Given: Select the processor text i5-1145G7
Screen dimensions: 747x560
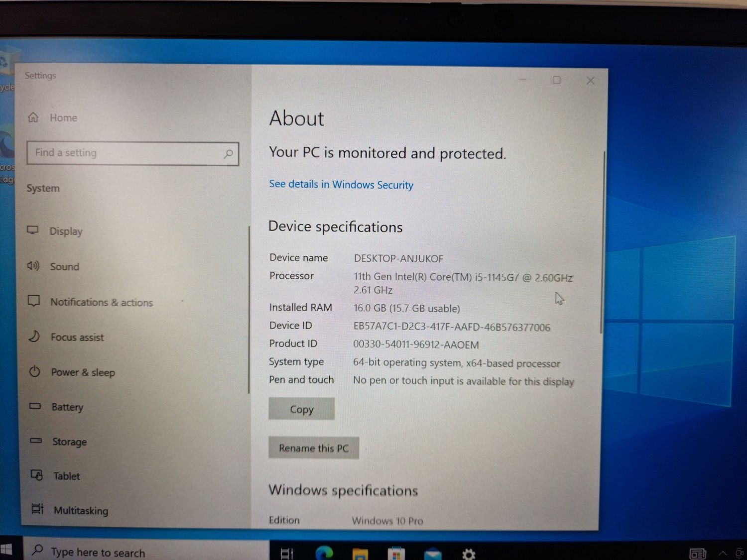Looking at the screenshot, I should click(497, 277).
